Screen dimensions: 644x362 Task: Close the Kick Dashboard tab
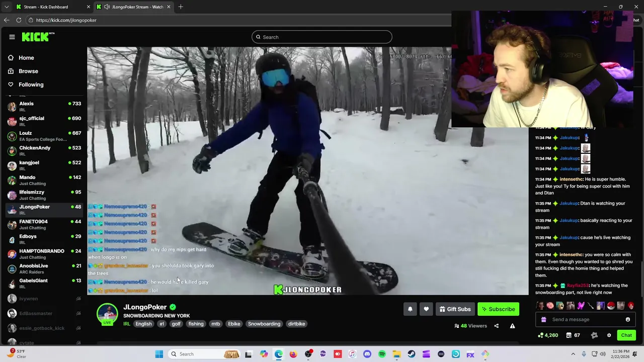[x=89, y=7]
